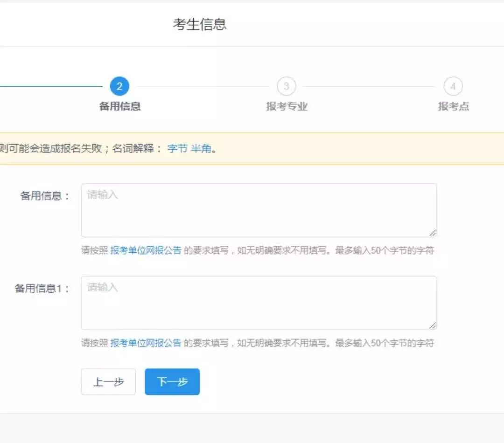The width and height of the screenshot is (504, 443).
Task: Open 报考单位网报公告 link under 备用信息1 field
Action: 146,343
